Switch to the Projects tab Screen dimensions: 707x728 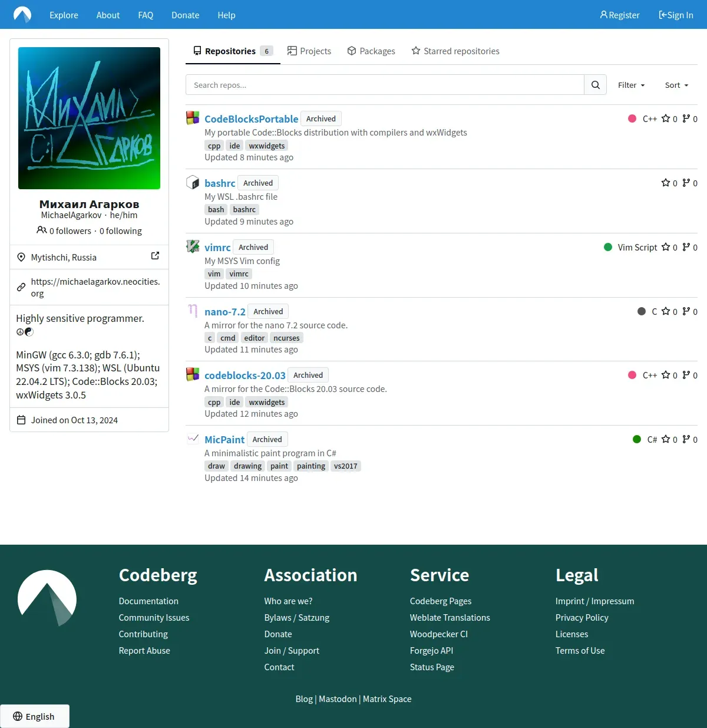[x=309, y=51]
